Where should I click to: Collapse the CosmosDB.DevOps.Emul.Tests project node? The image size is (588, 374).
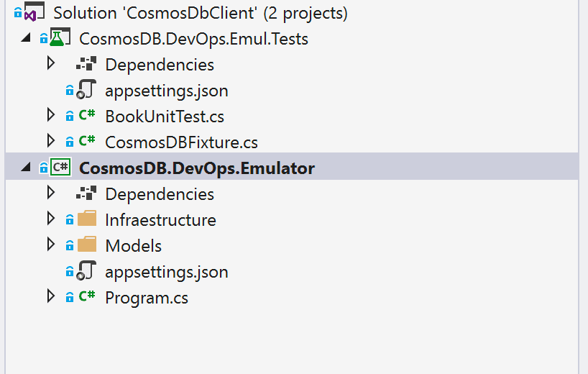[x=26, y=37]
